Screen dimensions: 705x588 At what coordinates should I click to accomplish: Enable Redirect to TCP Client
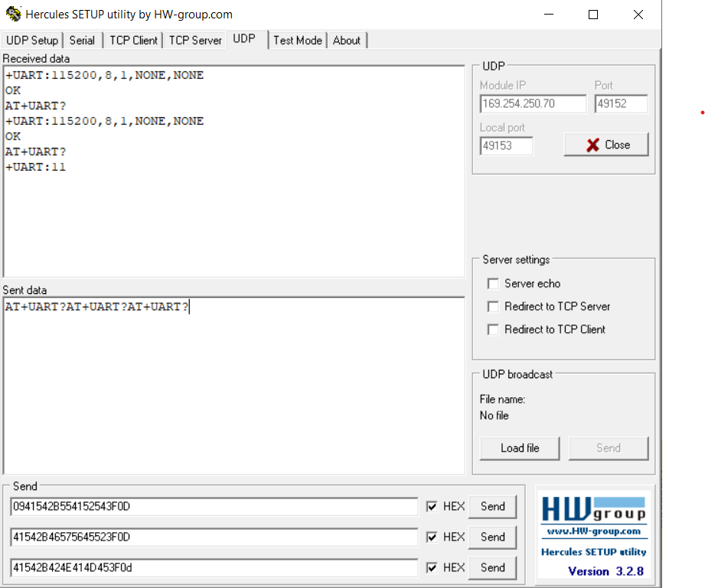[493, 329]
